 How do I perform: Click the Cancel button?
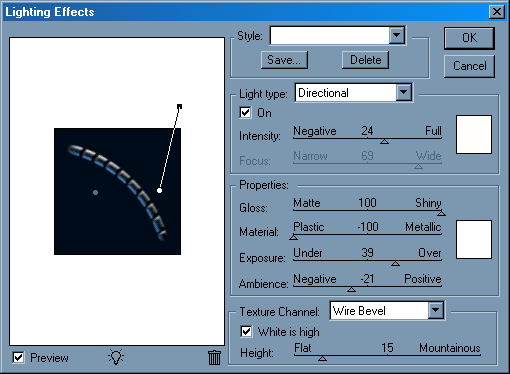[x=469, y=66]
